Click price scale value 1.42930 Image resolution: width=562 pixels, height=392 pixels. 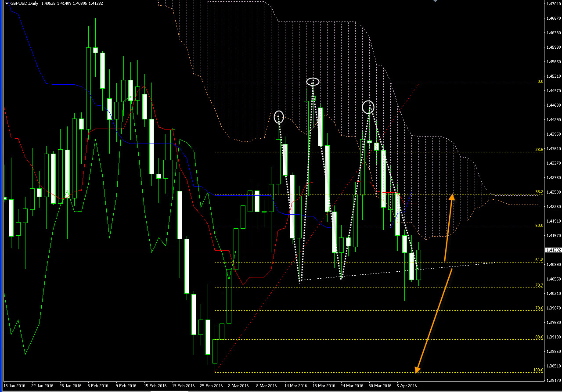pyautogui.click(x=553, y=178)
